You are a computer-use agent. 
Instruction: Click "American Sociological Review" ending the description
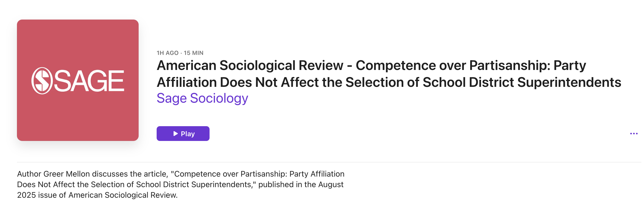(x=123, y=195)
